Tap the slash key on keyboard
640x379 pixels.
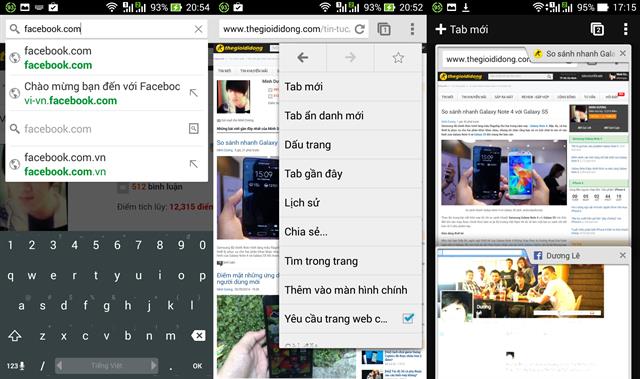click(42, 366)
